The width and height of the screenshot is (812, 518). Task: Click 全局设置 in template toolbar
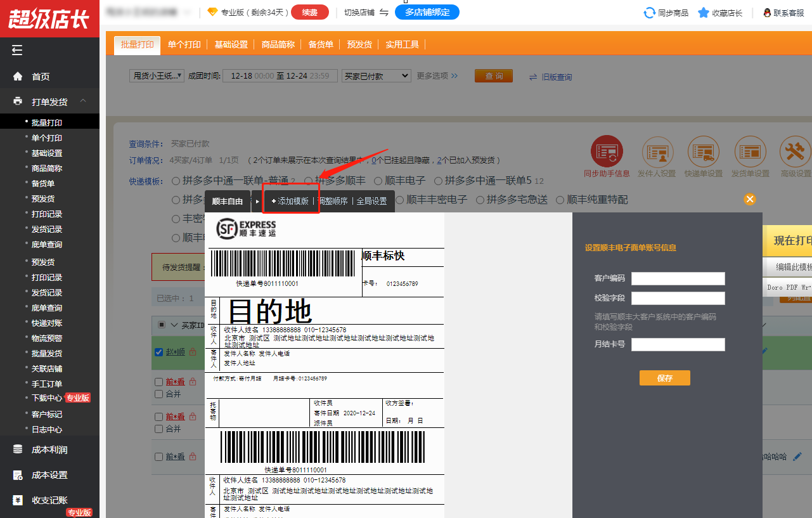pyautogui.click(x=371, y=201)
